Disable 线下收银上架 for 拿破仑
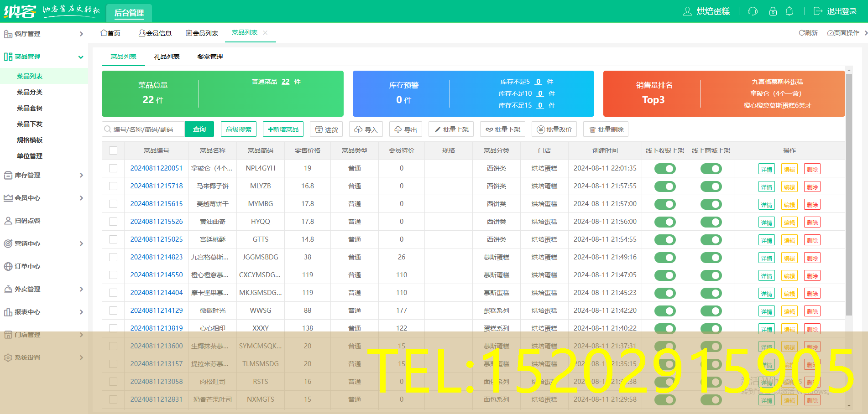 pyautogui.click(x=665, y=168)
